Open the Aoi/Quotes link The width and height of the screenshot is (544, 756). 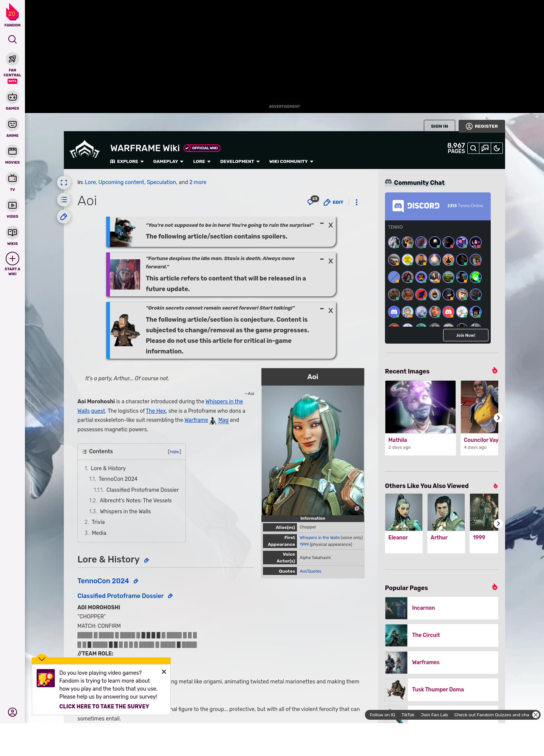tap(311, 571)
